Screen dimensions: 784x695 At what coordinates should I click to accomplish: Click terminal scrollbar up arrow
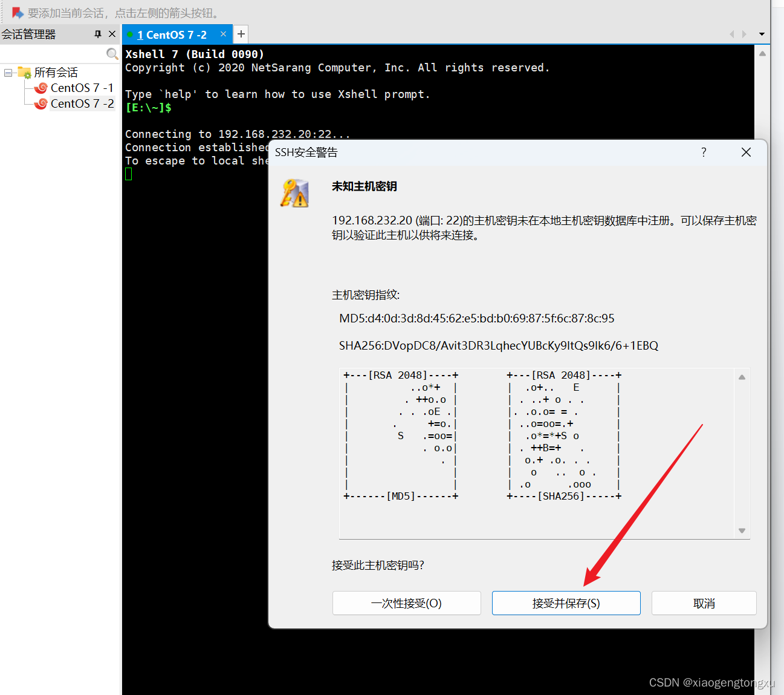(x=762, y=53)
